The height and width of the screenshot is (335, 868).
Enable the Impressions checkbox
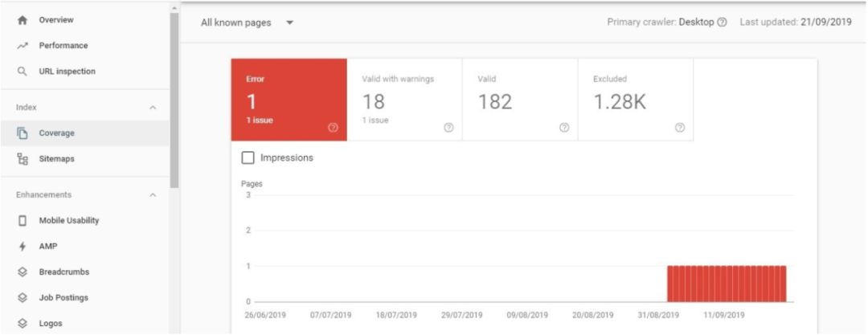(248, 157)
